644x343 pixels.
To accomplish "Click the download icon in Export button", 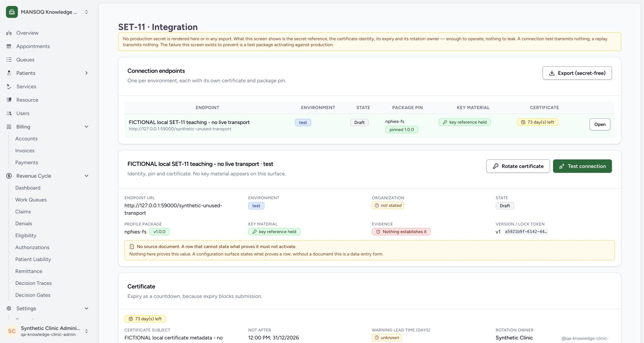I will (x=552, y=73).
